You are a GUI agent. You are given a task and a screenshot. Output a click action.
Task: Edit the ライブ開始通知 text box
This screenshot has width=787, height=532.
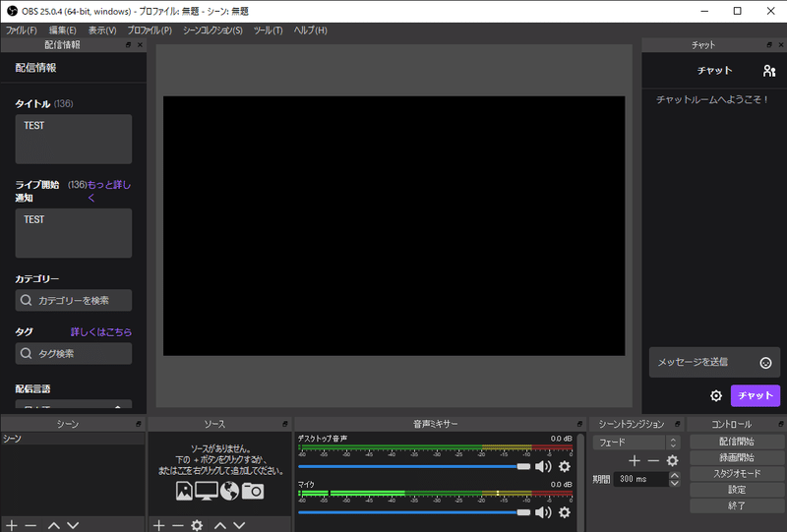point(74,233)
